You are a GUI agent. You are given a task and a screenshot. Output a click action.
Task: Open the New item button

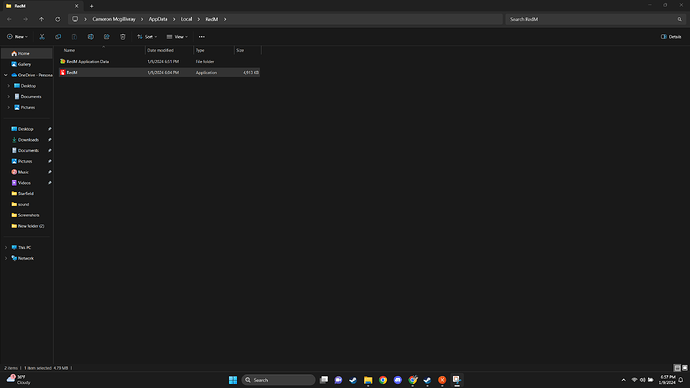17,37
